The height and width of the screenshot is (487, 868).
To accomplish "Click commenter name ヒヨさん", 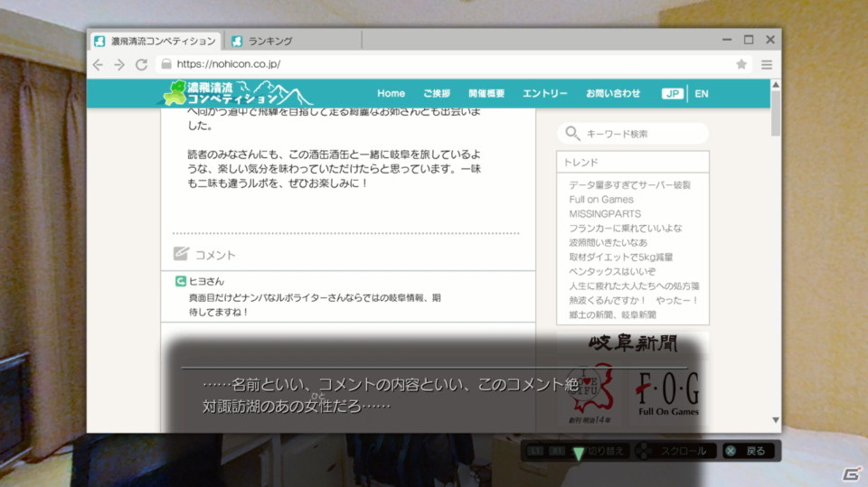I will pyautogui.click(x=206, y=281).
